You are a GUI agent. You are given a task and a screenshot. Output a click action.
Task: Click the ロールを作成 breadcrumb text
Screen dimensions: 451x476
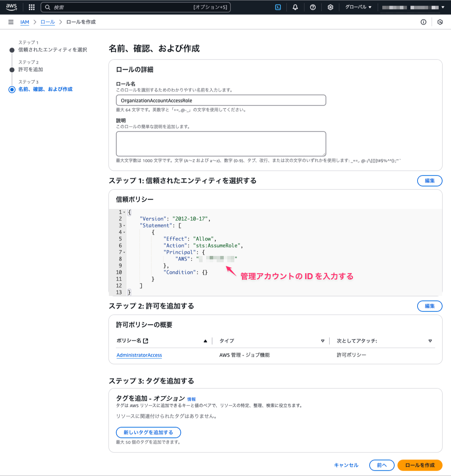click(x=81, y=22)
